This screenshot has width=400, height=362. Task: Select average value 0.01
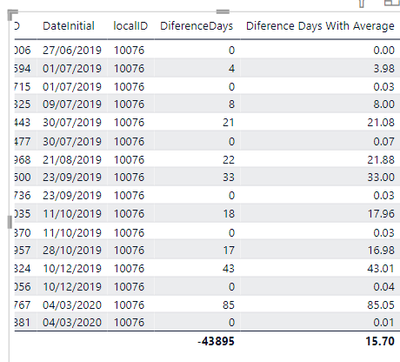click(x=384, y=322)
